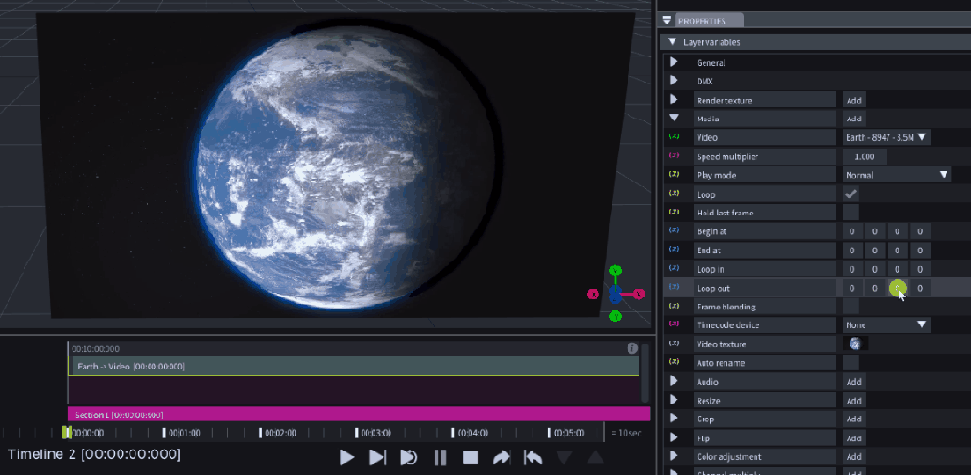Expand the DMX group
The width and height of the screenshot is (971, 475).
pyautogui.click(x=674, y=81)
